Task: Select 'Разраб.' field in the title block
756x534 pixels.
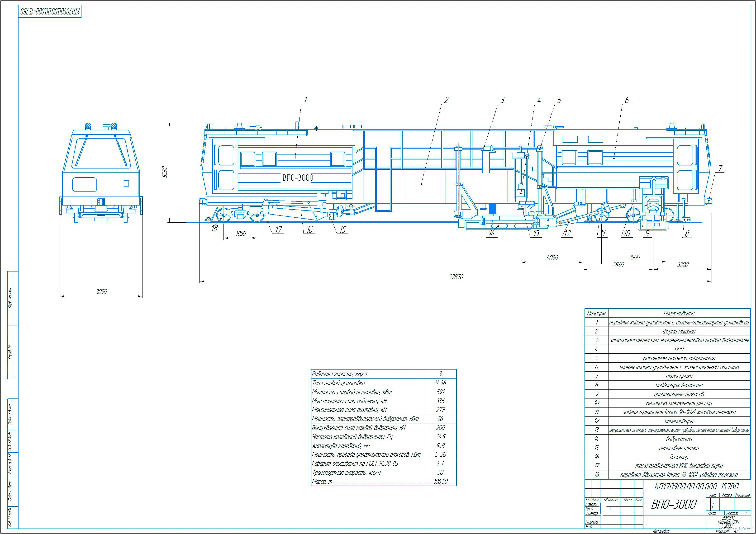Action: [591, 504]
